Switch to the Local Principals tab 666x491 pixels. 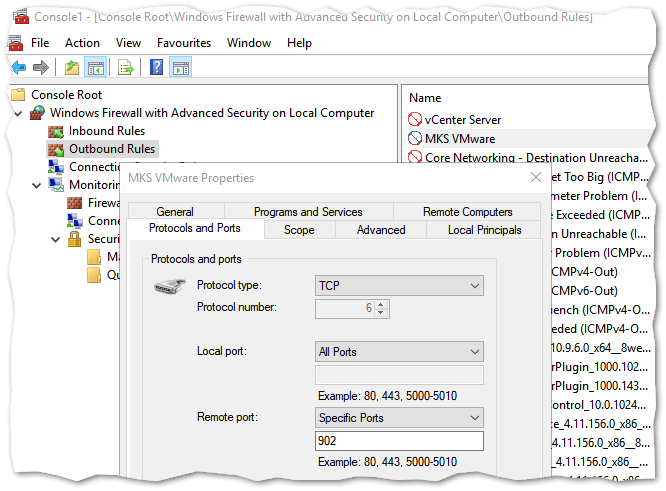[484, 230]
